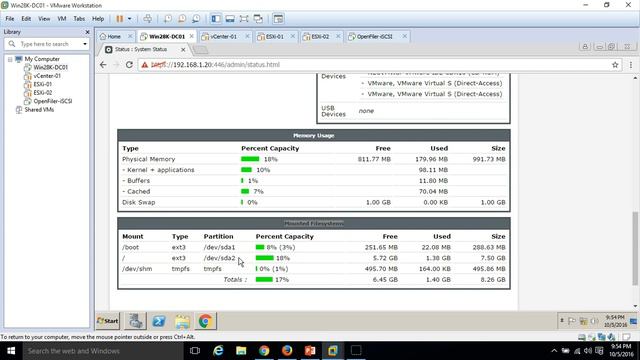This screenshot has height=360, width=640.
Task: Go back in the guest browser
Action: pos(103,64)
